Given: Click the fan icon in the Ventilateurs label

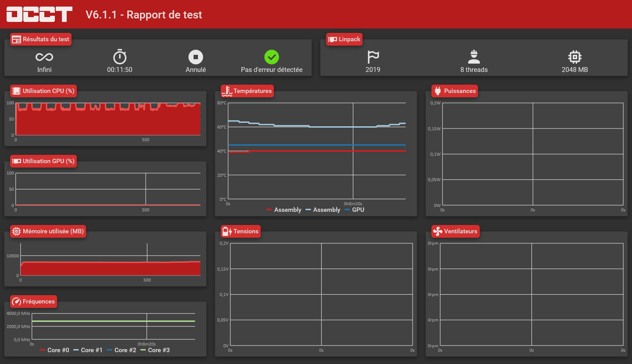Looking at the screenshot, I should [437, 231].
